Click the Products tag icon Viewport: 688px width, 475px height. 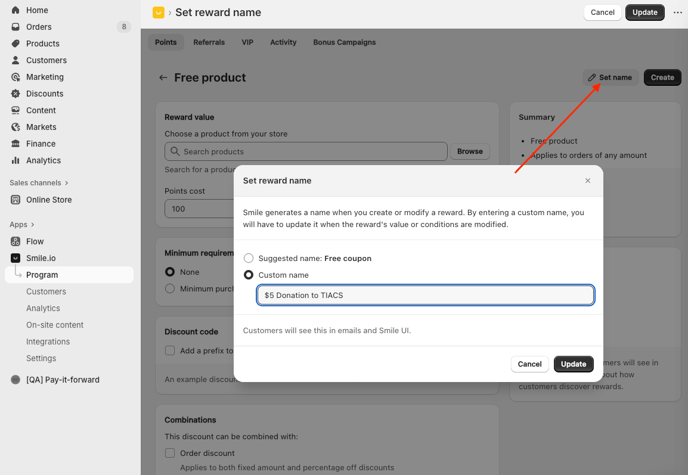click(x=15, y=44)
